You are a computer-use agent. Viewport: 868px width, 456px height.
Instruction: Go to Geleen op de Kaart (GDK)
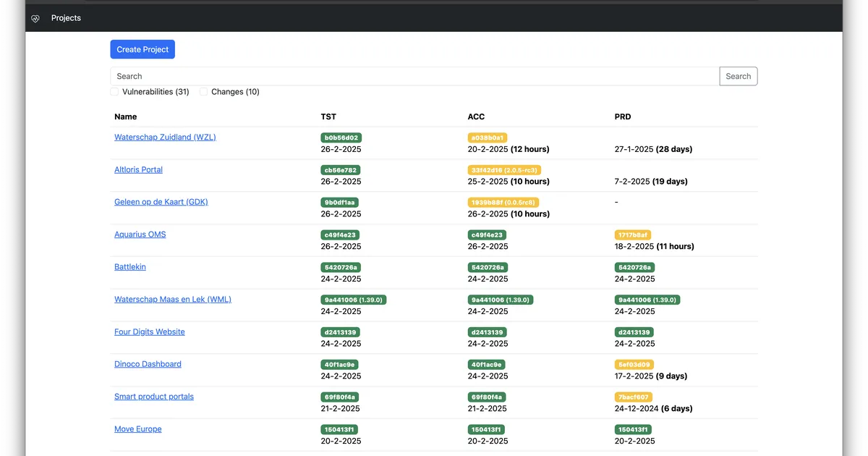point(161,202)
